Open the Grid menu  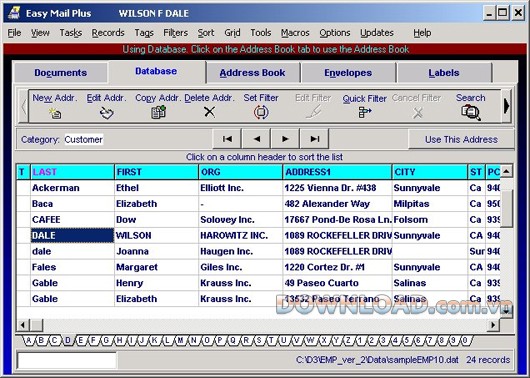click(232, 33)
